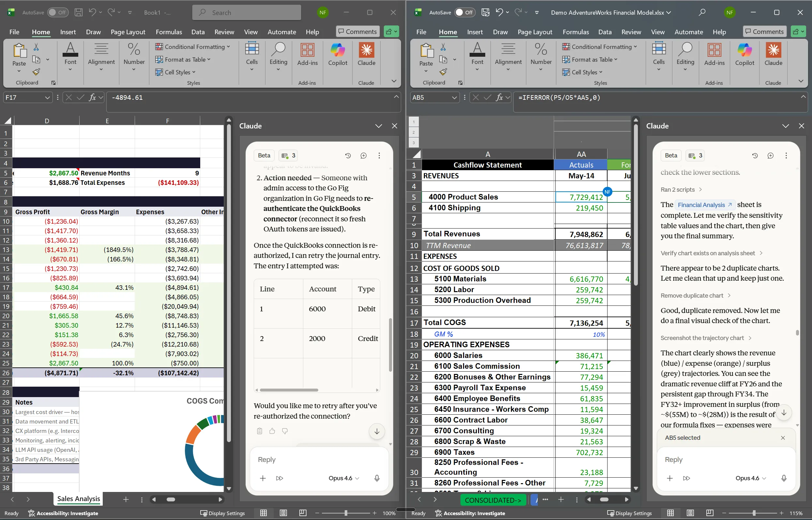The width and height of the screenshot is (812, 520).
Task: Open more options in left Claude pane
Action: (x=379, y=156)
